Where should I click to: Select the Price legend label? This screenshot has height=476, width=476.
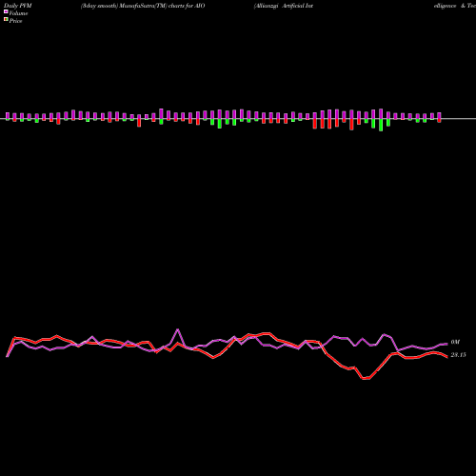(x=15, y=21)
